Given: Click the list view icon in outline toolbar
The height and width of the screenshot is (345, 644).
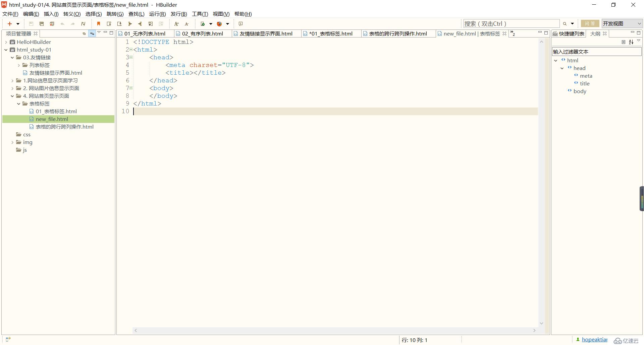Looking at the screenshot, I should (x=623, y=42).
